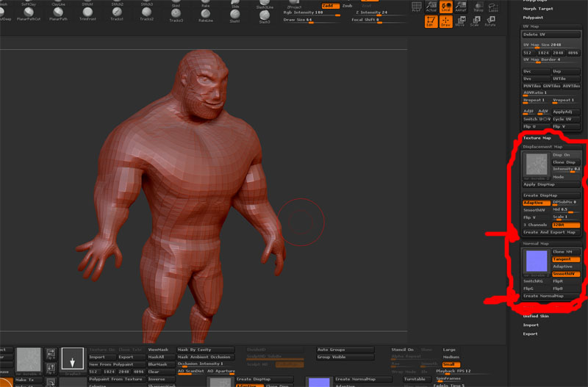The height and width of the screenshot is (387, 588).
Task: Click the Displacement Map thumbnail preview
Action: [x=536, y=166]
